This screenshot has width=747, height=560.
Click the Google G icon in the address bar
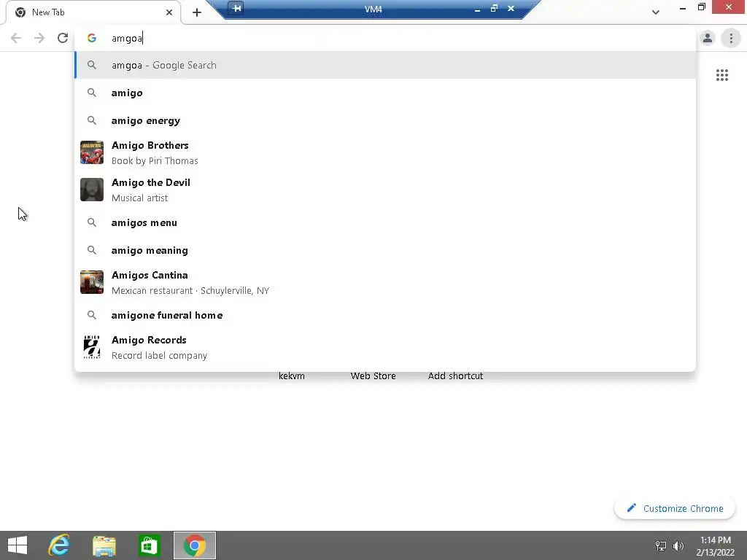92,38
